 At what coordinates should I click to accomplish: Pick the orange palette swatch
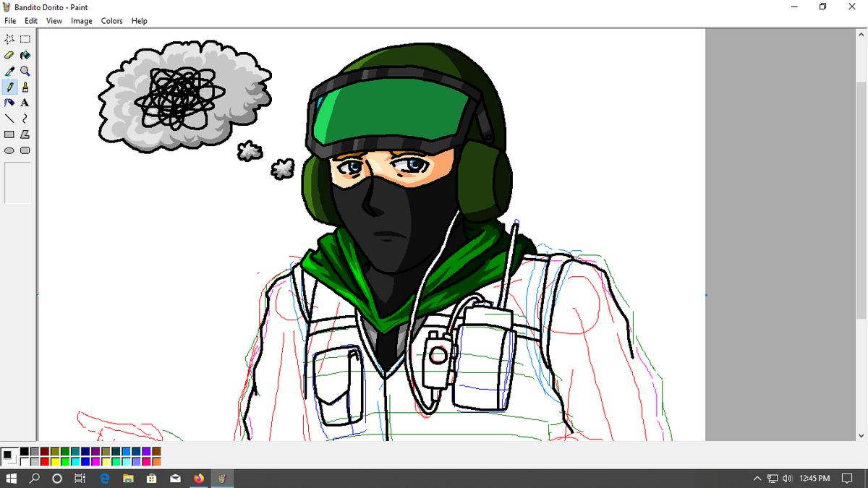coord(156,461)
